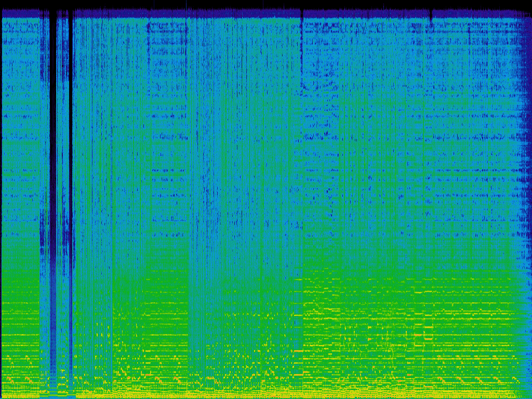This screenshot has height=399, width=532.
Task: Click the orange horizontal streak near bottom center
Action: [297, 374]
